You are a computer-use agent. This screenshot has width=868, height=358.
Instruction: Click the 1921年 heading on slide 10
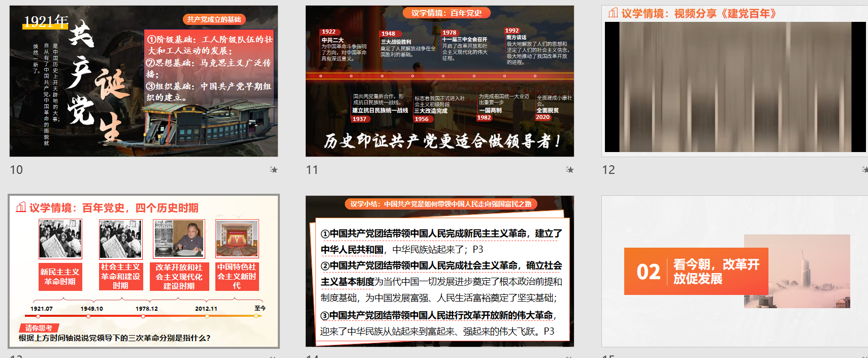pyautogui.click(x=46, y=21)
